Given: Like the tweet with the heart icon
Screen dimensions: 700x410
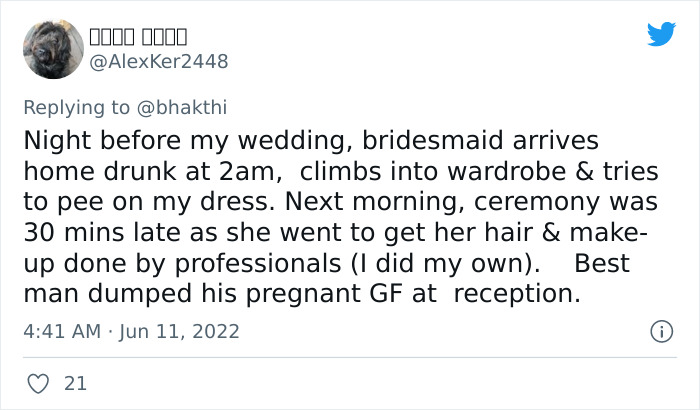Looking at the screenshot, I should tap(37, 383).
